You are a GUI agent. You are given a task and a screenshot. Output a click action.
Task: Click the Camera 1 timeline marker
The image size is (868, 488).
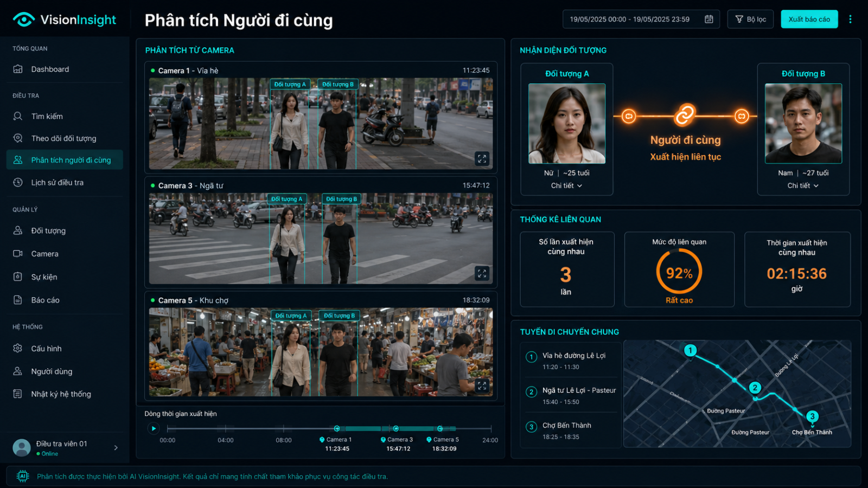pos(337,428)
